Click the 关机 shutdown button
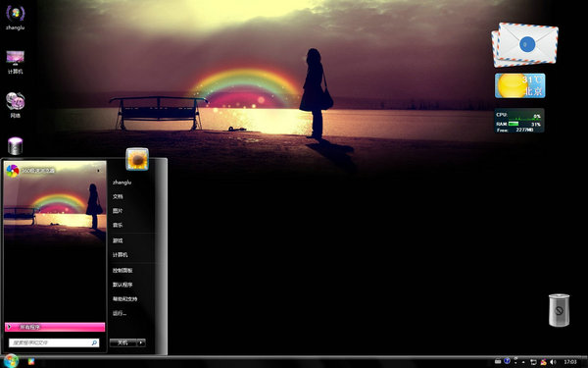The width and height of the screenshot is (588, 368). click(x=123, y=342)
